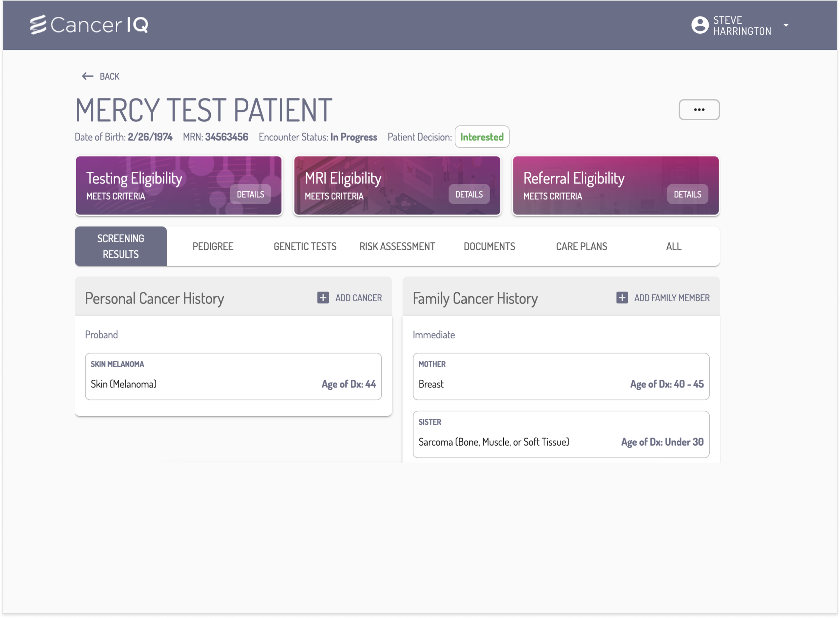Switch to the Pedigree tab
Screen dimensions: 840x618
[213, 247]
